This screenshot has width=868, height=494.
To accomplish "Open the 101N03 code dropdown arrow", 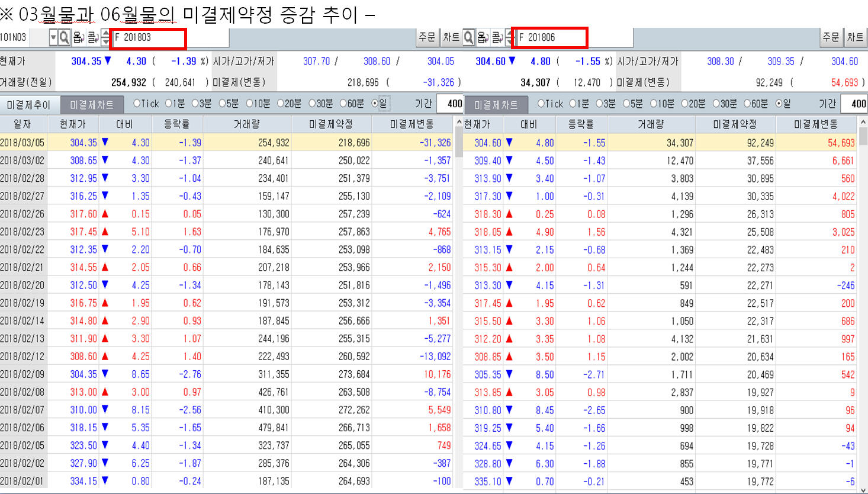I will [x=53, y=38].
